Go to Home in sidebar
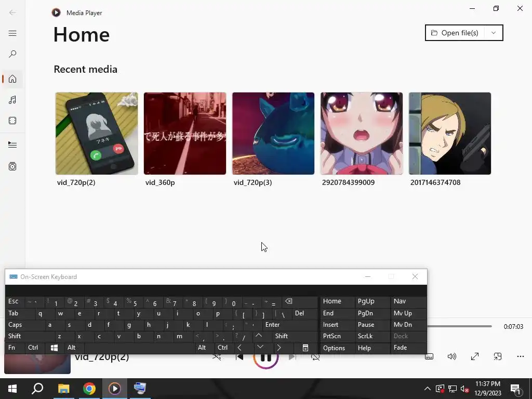The image size is (532, 399). pyautogui.click(x=12, y=79)
